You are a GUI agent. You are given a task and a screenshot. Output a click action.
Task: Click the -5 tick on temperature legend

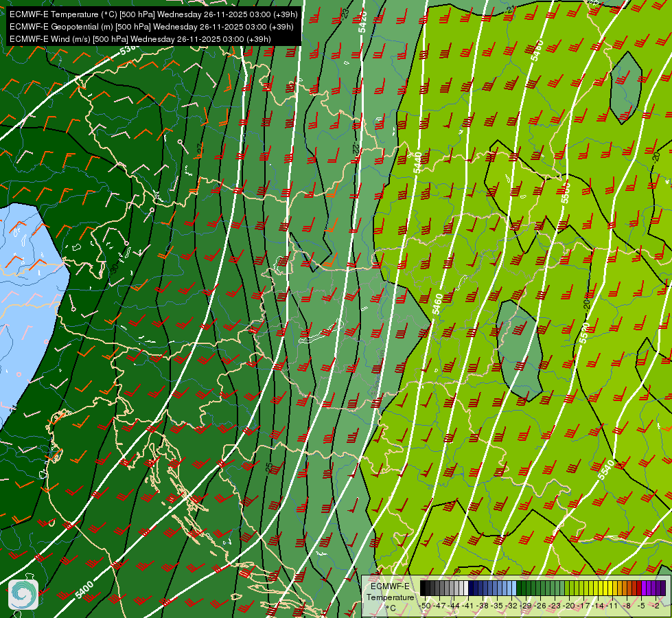point(642,606)
